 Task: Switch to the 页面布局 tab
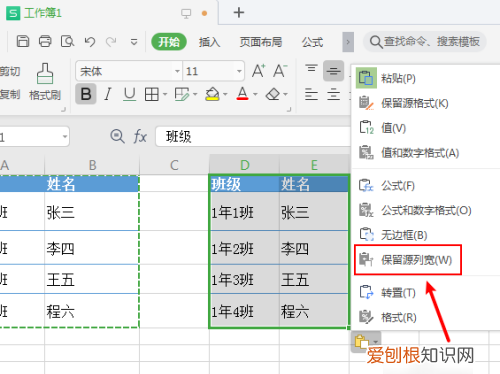[261, 42]
